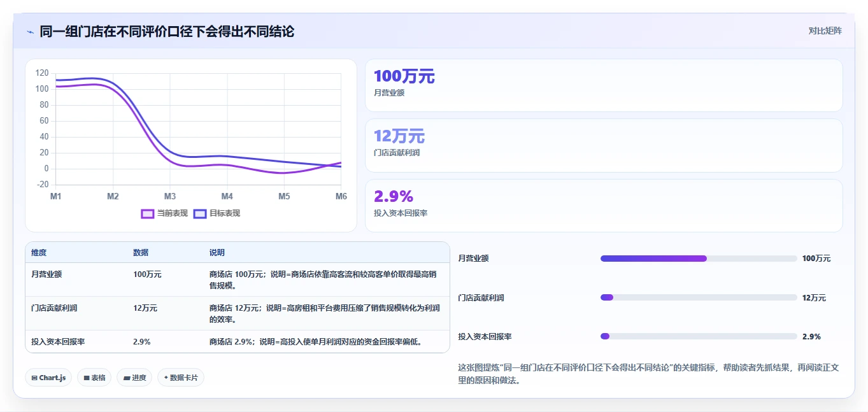Image resolution: width=868 pixels, height=412 pixels.
Task: Toggle the 目标表现 legend swatch
Action: point(200,213)
